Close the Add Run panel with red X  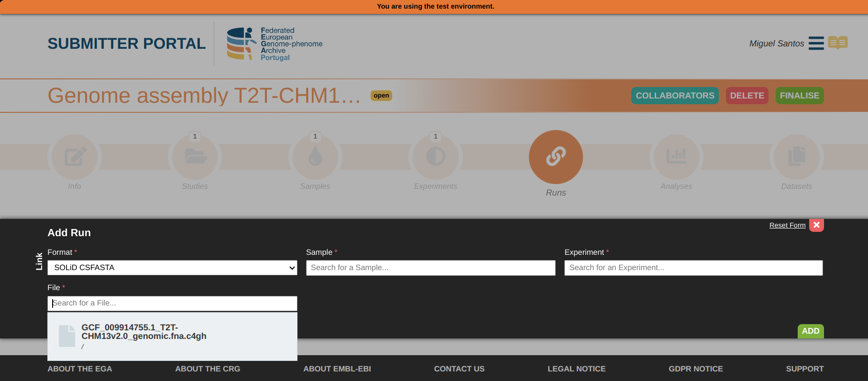pyautogui.click(x=816, y=225)
